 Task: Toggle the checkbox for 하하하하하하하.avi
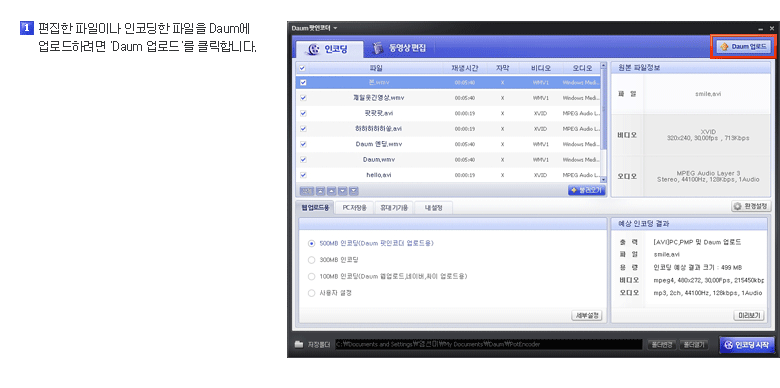pos(303,129)
